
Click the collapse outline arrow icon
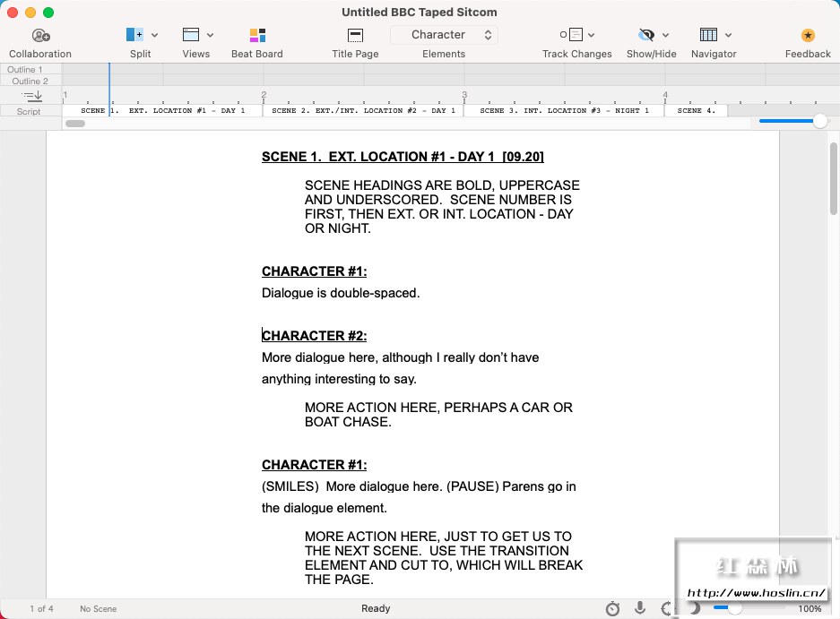tap(31, 97)
